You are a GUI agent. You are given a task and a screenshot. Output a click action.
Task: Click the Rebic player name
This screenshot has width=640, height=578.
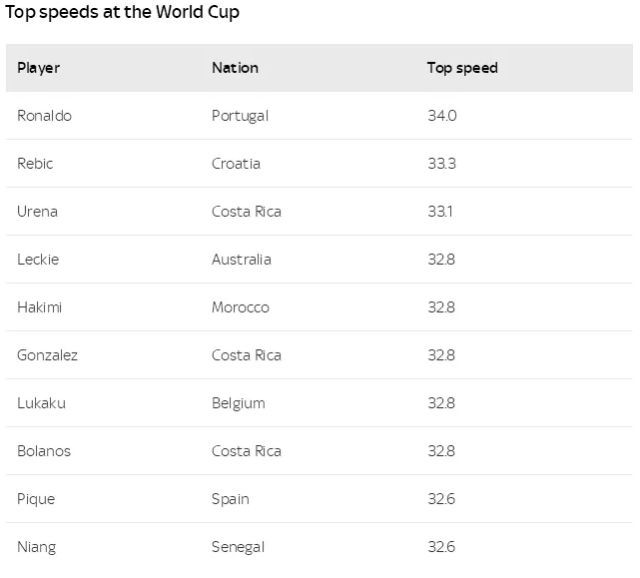[35, 164]
